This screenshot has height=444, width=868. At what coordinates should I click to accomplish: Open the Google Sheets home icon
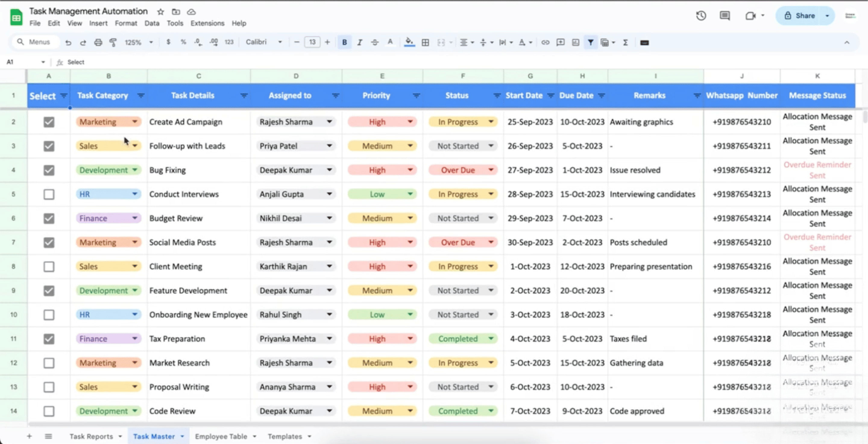16,17
